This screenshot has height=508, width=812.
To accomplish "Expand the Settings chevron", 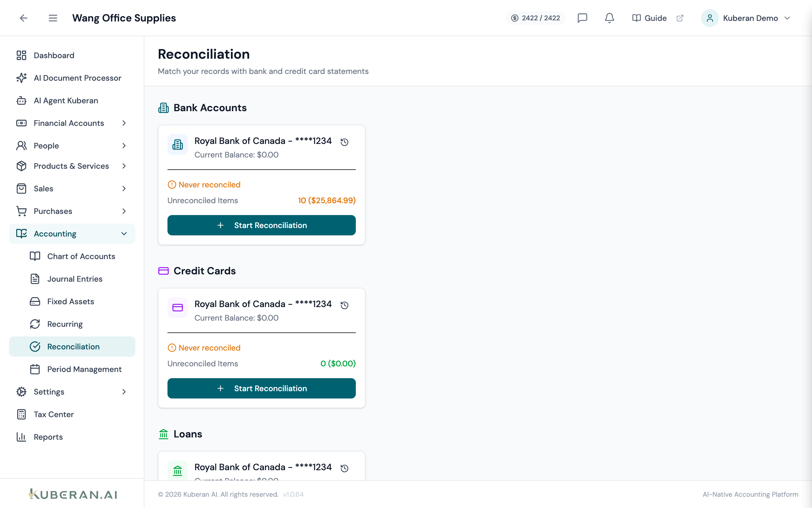I will 124,392.
